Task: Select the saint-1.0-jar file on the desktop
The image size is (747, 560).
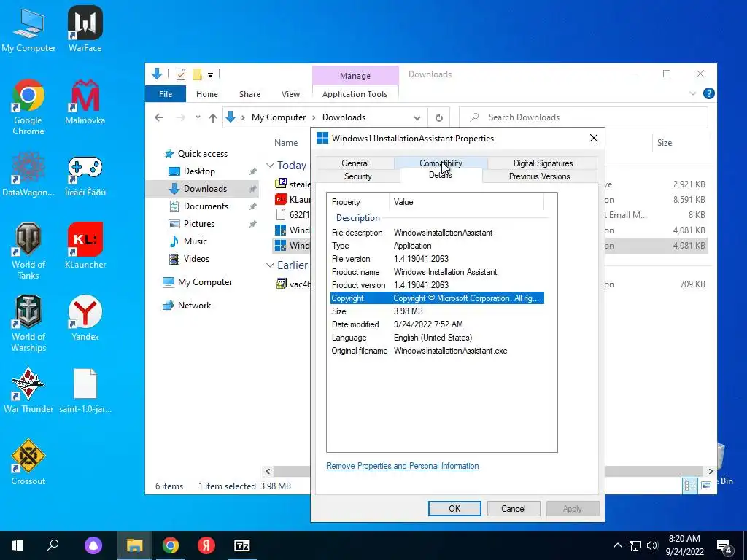Action: (x=85, y=390)
